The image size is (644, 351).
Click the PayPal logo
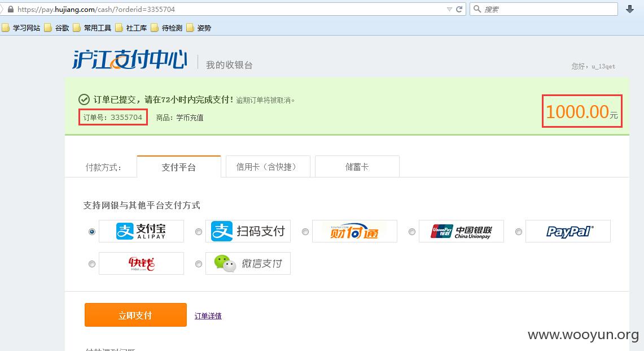pos(568,231)
